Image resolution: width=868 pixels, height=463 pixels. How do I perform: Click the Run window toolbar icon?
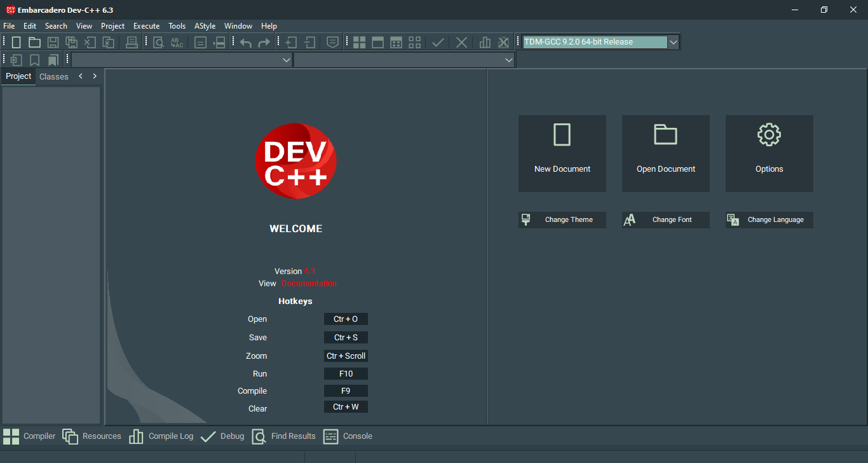378,43
